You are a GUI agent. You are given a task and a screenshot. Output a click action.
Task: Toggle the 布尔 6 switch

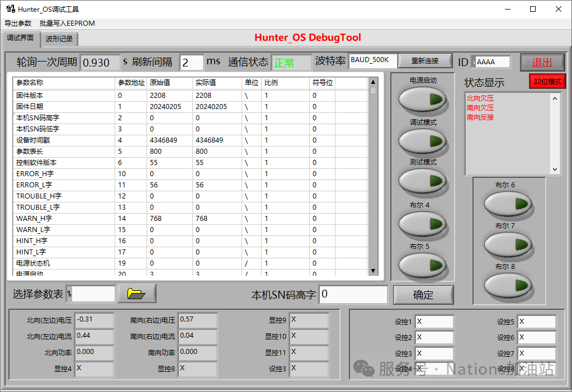coord(508,204)
